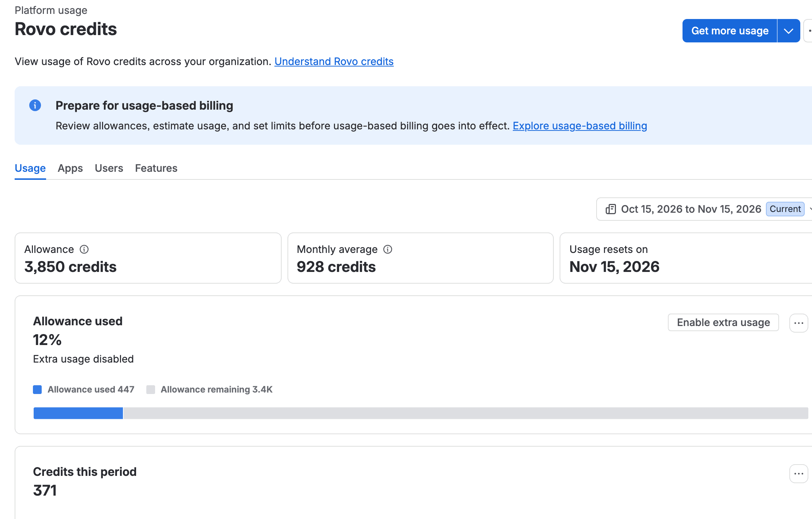The width and height of the screenshot is (812, 519).
Task: Click the 928 credits monthly average value
Action: click(x=336, y=267)
